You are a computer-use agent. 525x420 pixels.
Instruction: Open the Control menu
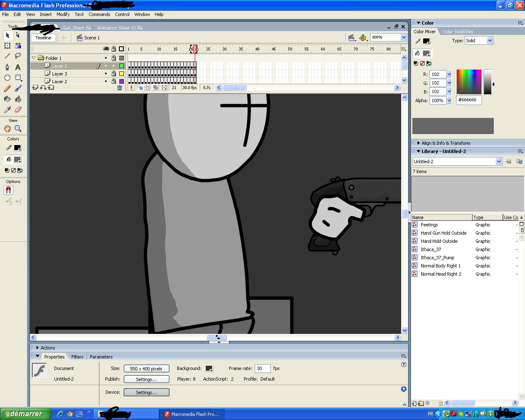122,14
